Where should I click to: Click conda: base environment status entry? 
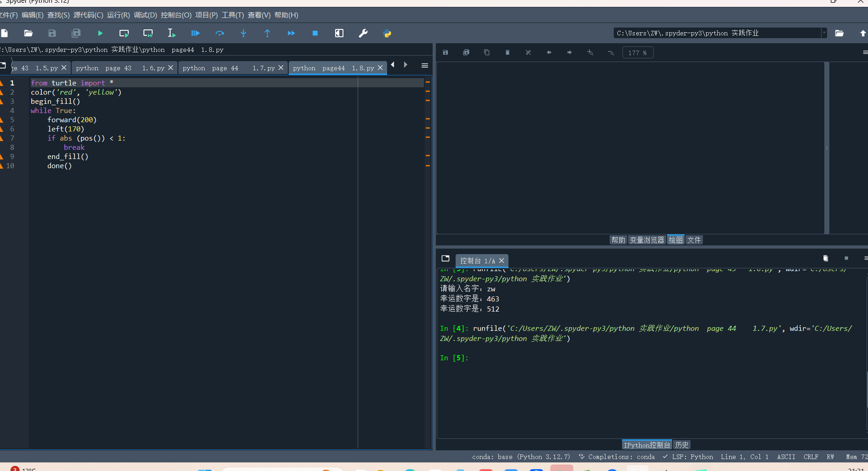521,457
